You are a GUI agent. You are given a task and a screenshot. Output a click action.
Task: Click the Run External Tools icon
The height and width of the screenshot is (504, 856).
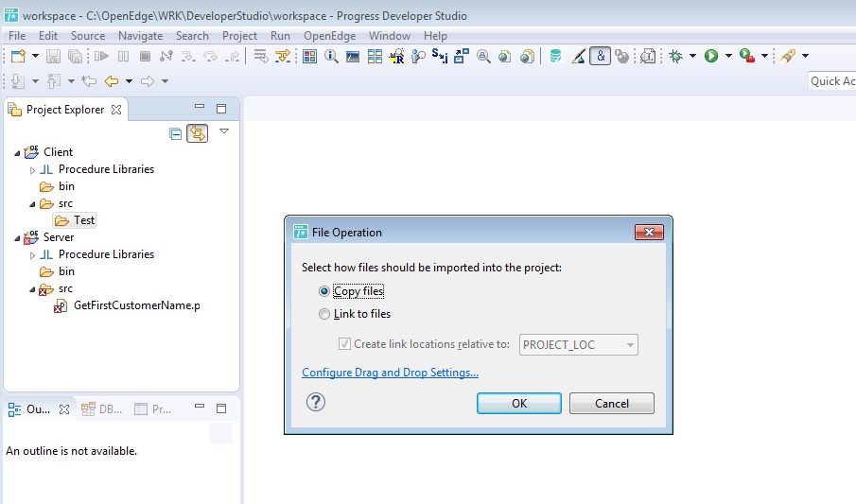click(747, 56)
